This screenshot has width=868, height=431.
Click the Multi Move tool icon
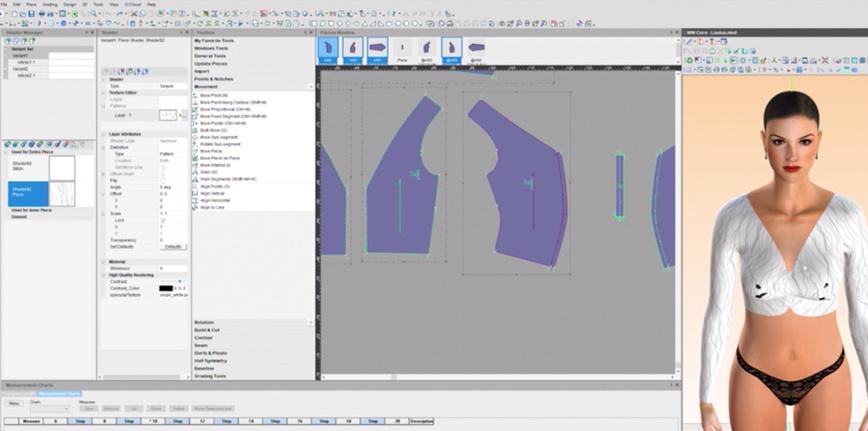click(x=195, y=131)
